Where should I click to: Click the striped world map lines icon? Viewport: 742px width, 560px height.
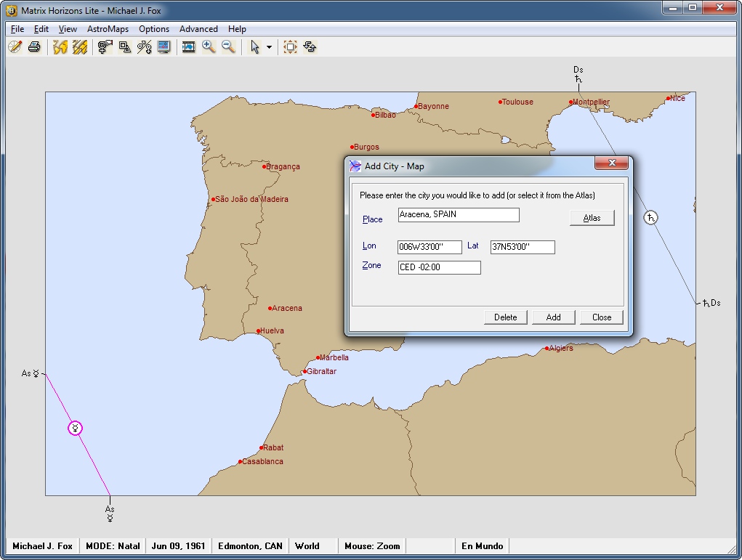(x=79, y=46)
